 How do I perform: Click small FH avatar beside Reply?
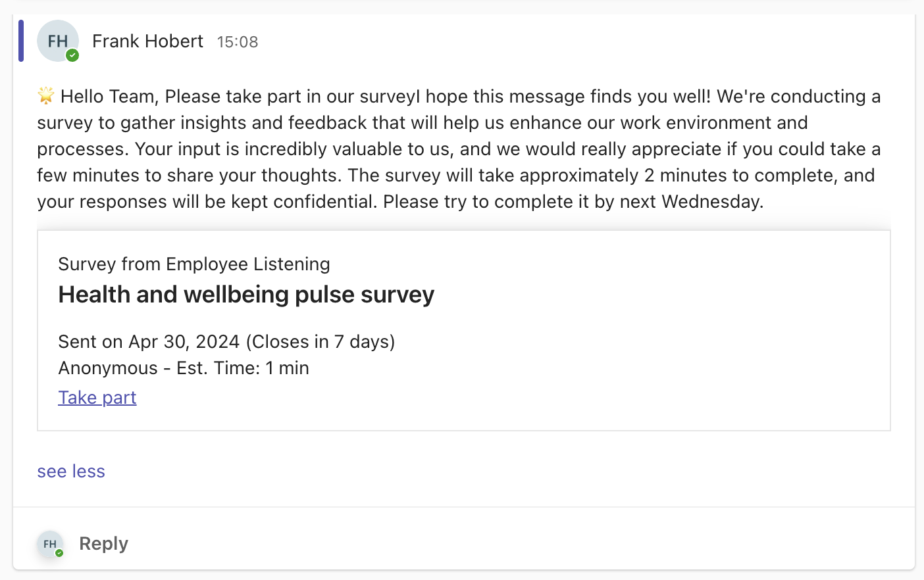click(49, 544)
